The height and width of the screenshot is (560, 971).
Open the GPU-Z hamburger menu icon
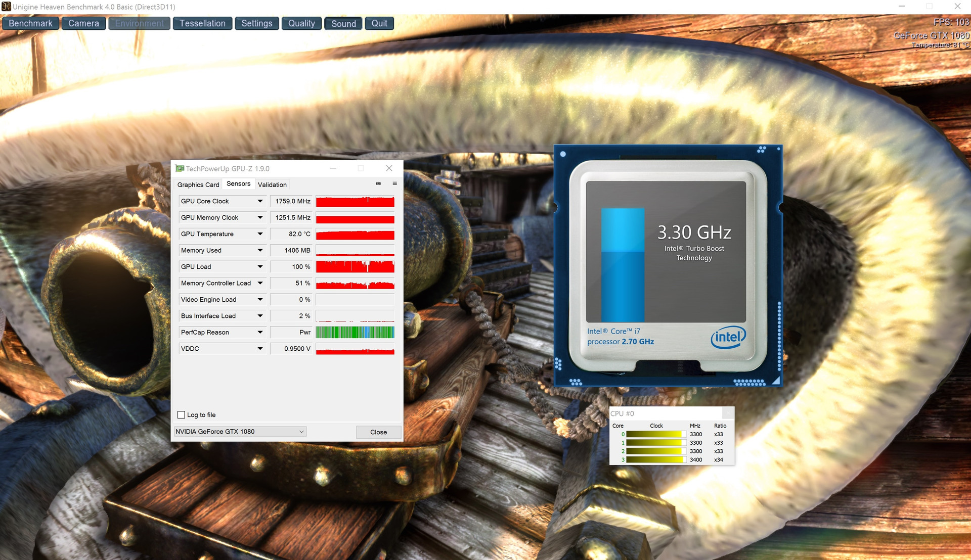click(395, 183)
